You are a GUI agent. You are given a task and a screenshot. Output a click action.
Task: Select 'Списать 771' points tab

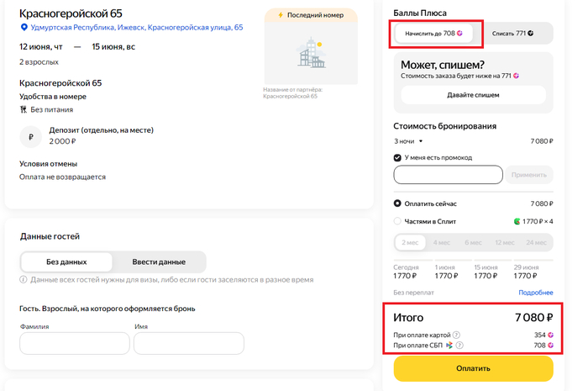[512, 34]
